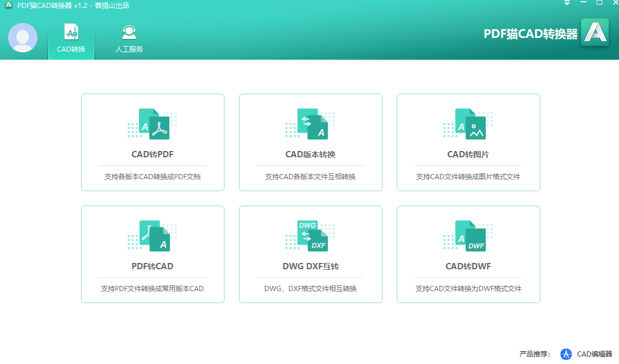
Task: Click the DWG、DXF格式文件相互转换 description text
Action: [310, 288]
